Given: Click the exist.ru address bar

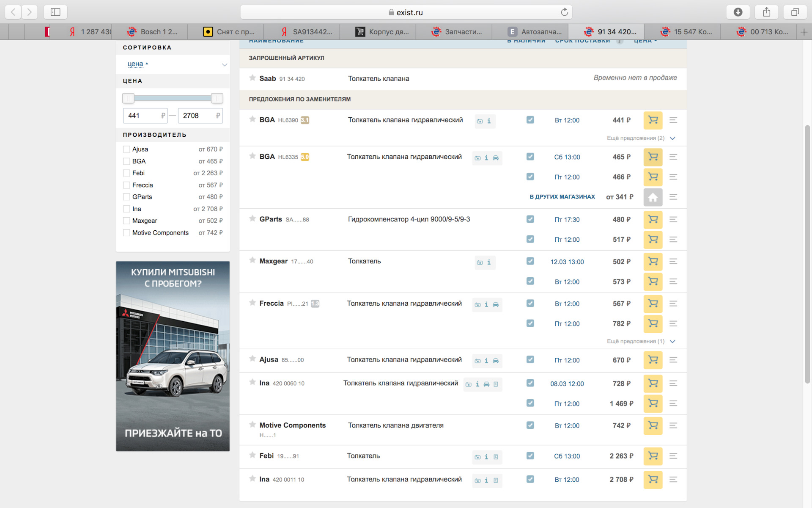Looking at the screenshot, I should 406,12.
